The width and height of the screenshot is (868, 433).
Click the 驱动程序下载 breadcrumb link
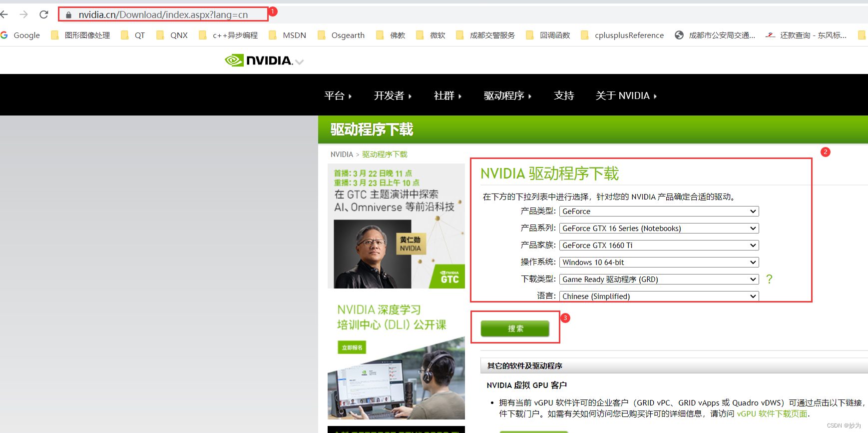click(385, 154)
